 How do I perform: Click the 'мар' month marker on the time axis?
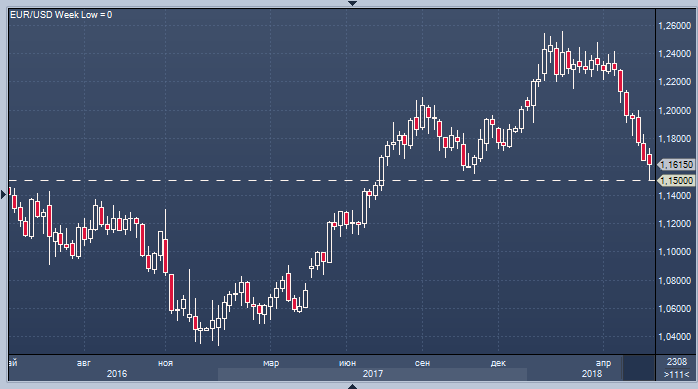[271, 363]
